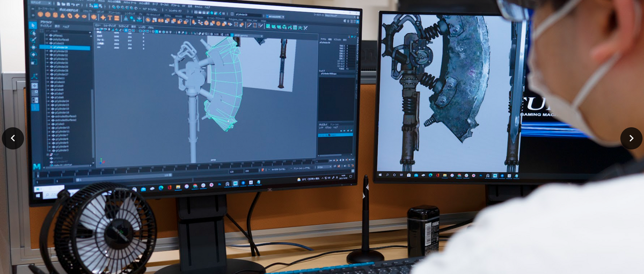
Task: Open Chrome on left monitor taskbar
Action: [195, 186]
